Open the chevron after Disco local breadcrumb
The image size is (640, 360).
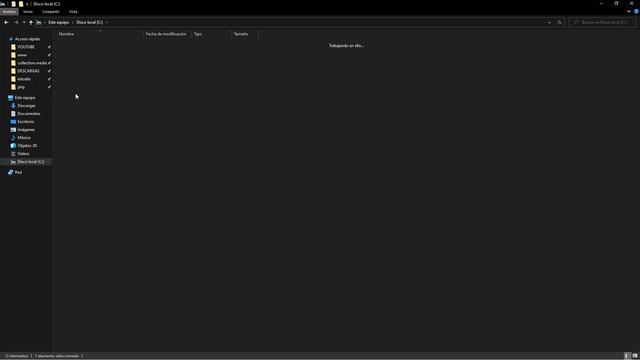click(x=107, y=22)
